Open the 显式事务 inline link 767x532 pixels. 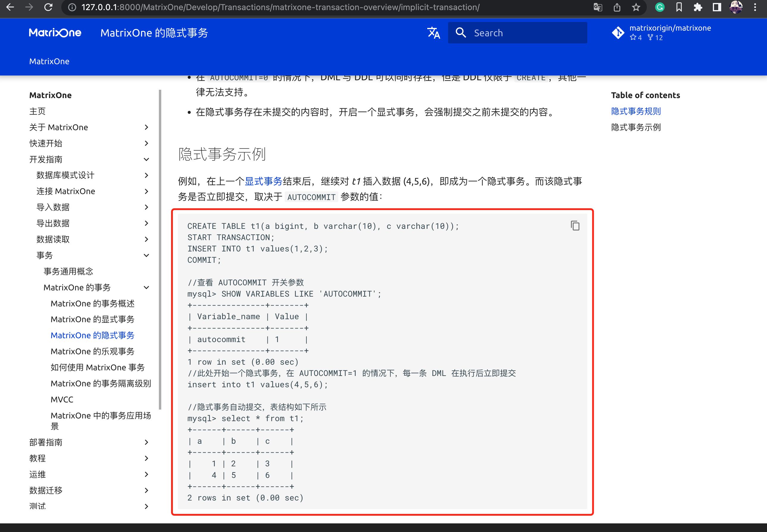tap(263, 181)
